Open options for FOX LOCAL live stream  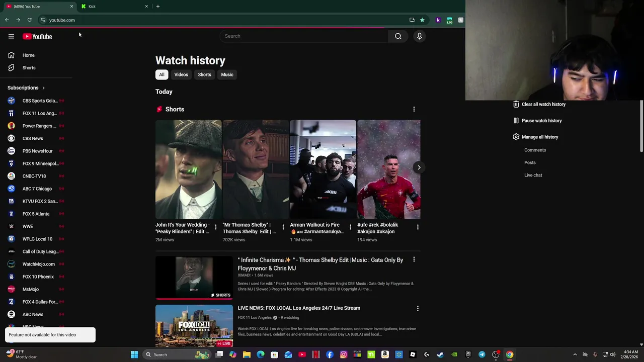(x=417, y=308)
